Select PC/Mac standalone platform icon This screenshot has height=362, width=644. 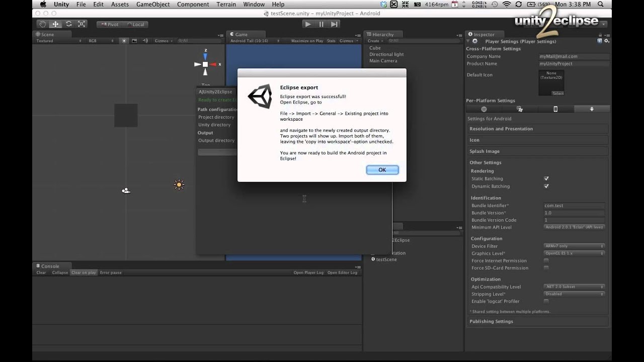click(x=520, y=109)
